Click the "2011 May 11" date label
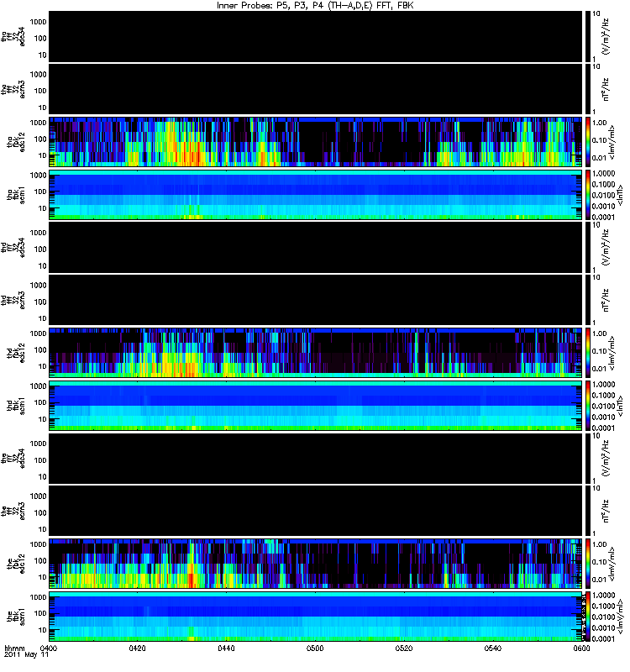 click(x=26, y=655)
